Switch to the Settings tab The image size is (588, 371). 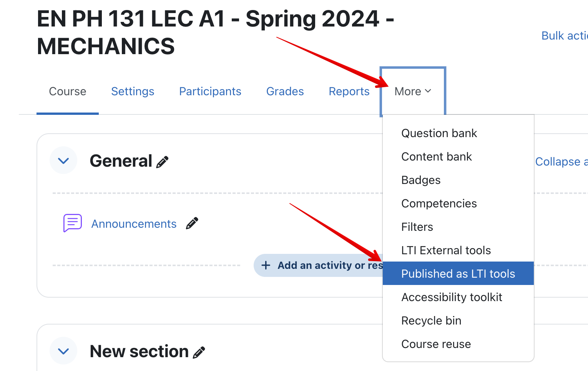[x=133, y=91]
